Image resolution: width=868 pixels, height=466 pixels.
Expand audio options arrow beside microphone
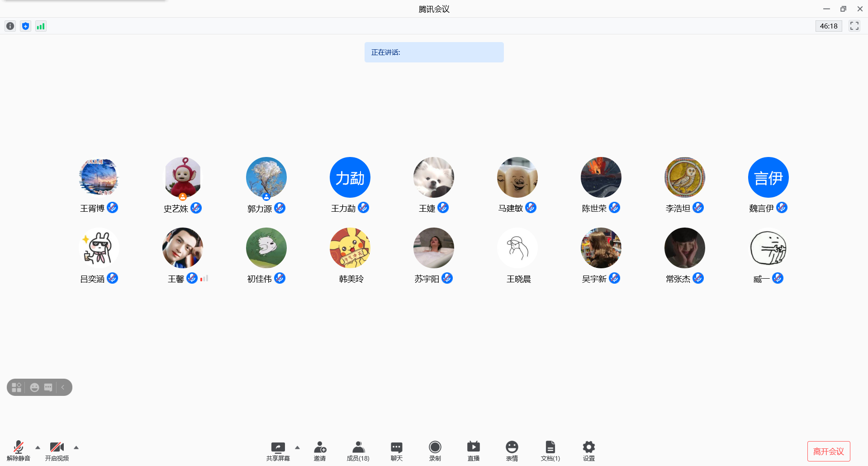click(38, 447)
